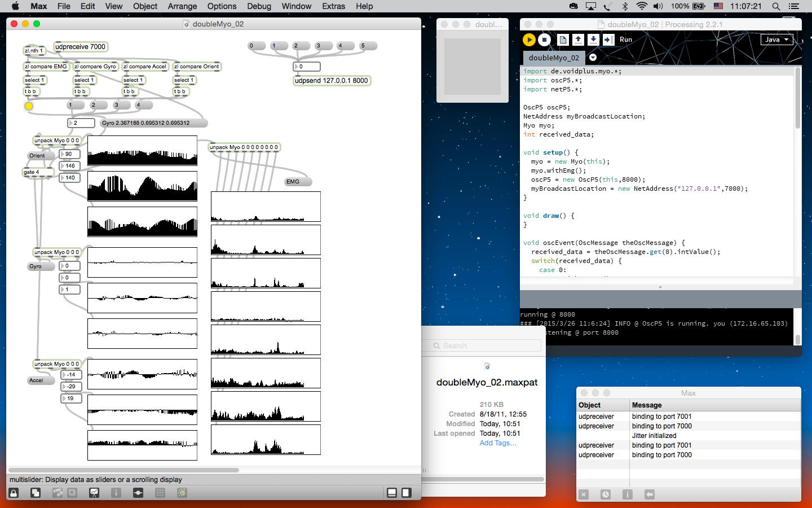This screenshot has width=812, height=508.
Task: Toggle the Orient message box
Action: pos(37,156)
